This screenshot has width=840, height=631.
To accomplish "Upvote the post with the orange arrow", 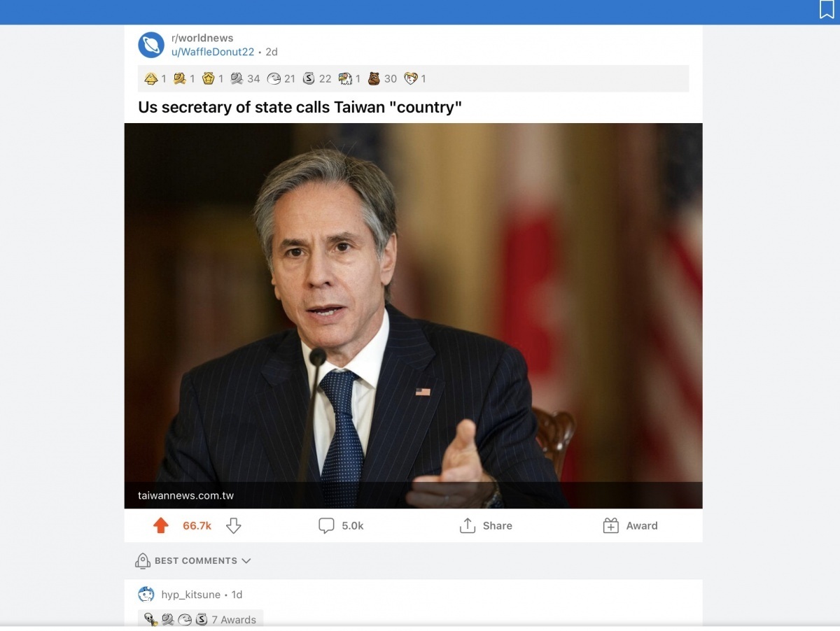I will (161, 525).
